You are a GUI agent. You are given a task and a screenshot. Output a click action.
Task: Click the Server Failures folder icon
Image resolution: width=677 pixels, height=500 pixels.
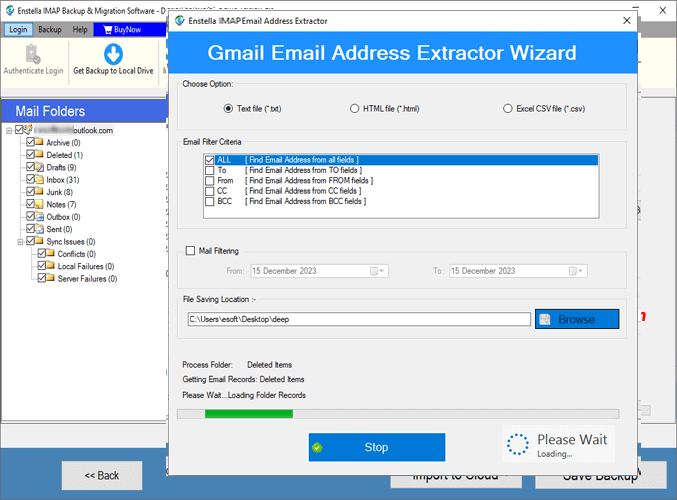(51, 278)
